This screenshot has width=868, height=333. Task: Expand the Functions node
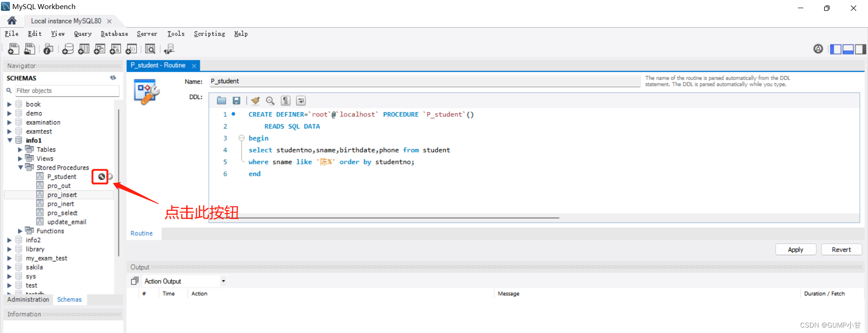click(20, 231)
